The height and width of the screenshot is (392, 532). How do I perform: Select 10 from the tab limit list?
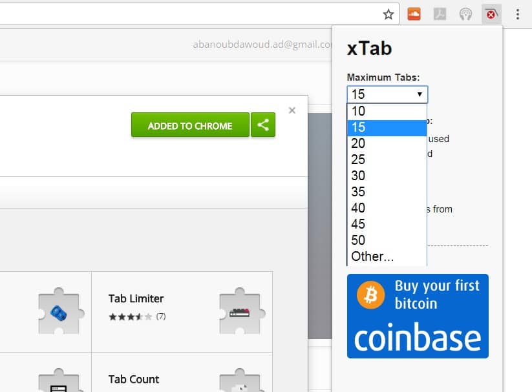tap(358, 111)
